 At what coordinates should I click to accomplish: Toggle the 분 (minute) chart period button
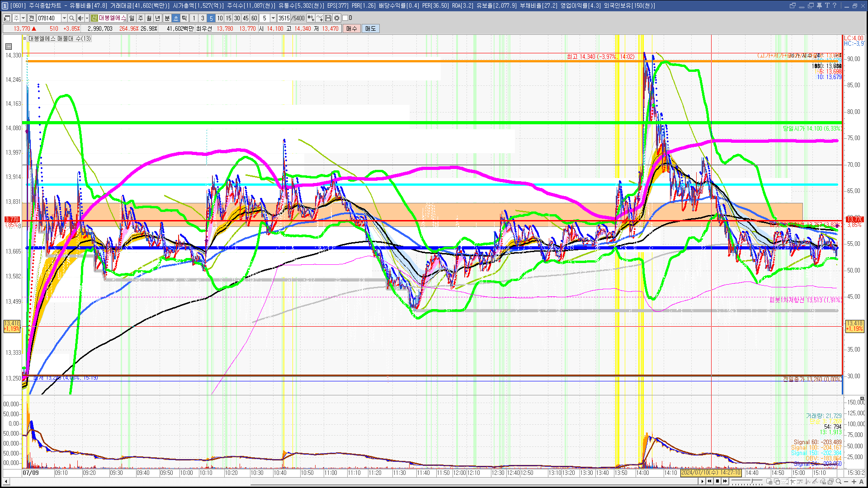167,18
